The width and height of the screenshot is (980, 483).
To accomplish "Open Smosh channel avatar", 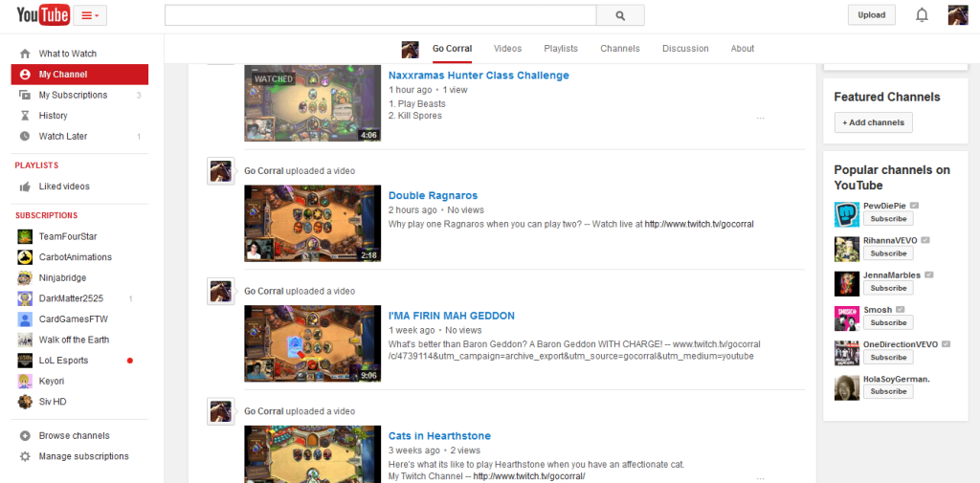I will click(x=847, y=318).
